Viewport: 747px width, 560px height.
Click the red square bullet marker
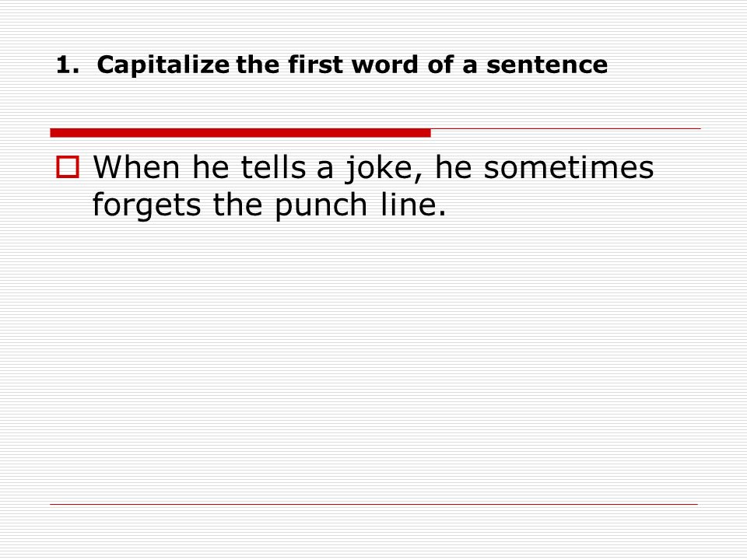pyautogui.click(x=68, y=167)
